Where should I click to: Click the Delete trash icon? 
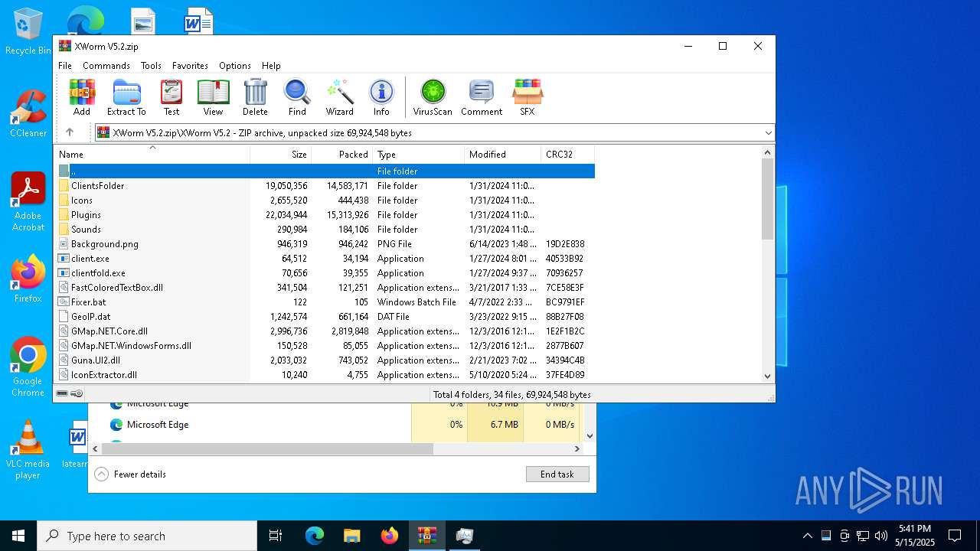click(x=255, y=97)
